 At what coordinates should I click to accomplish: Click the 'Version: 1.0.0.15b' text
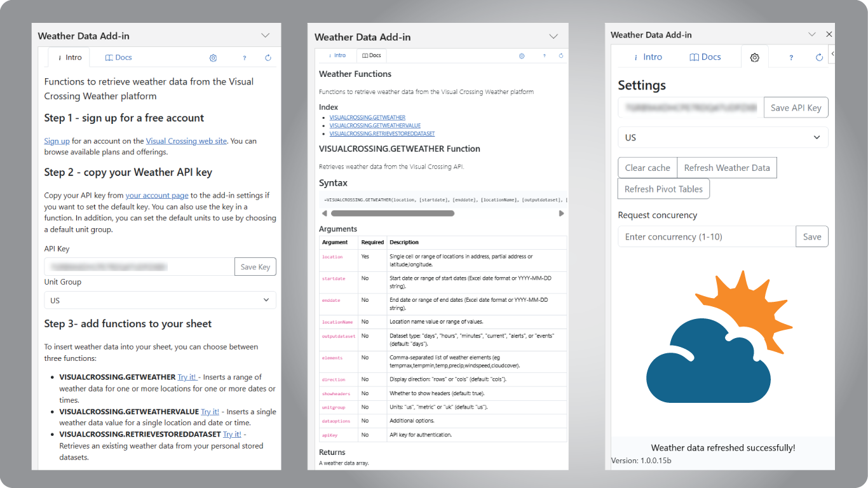(x=641, y=460)
